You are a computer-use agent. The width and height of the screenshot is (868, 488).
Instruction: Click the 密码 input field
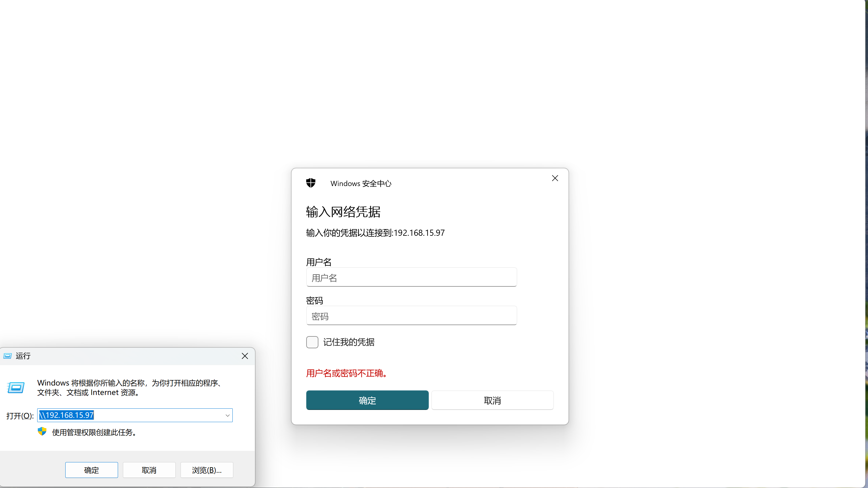[x=411, y=316]
